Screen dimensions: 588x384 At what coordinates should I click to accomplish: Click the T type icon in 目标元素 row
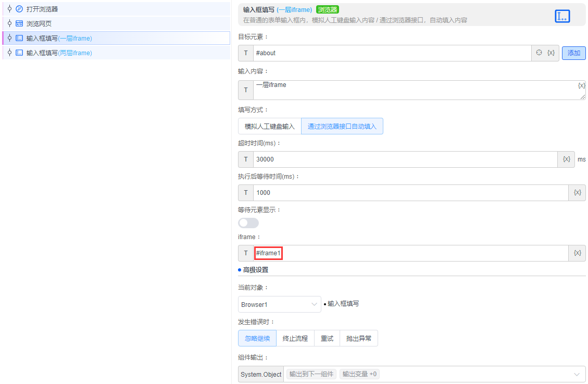click(245, 53)
